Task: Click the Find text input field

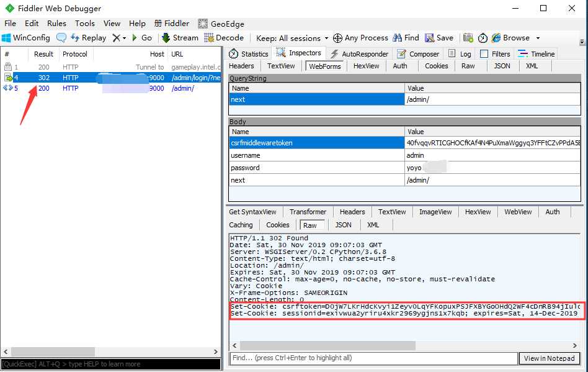Action: tap(372, 358)
